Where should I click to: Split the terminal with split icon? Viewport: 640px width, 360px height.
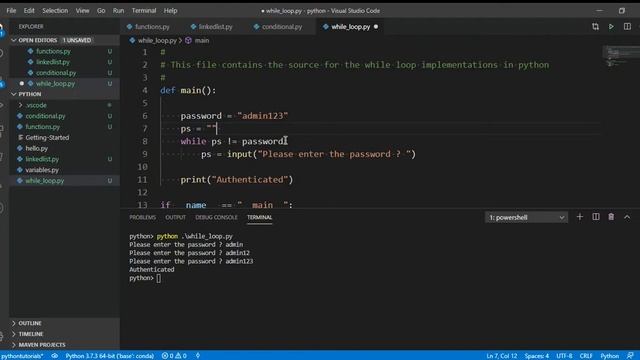(x=596, y=217)
